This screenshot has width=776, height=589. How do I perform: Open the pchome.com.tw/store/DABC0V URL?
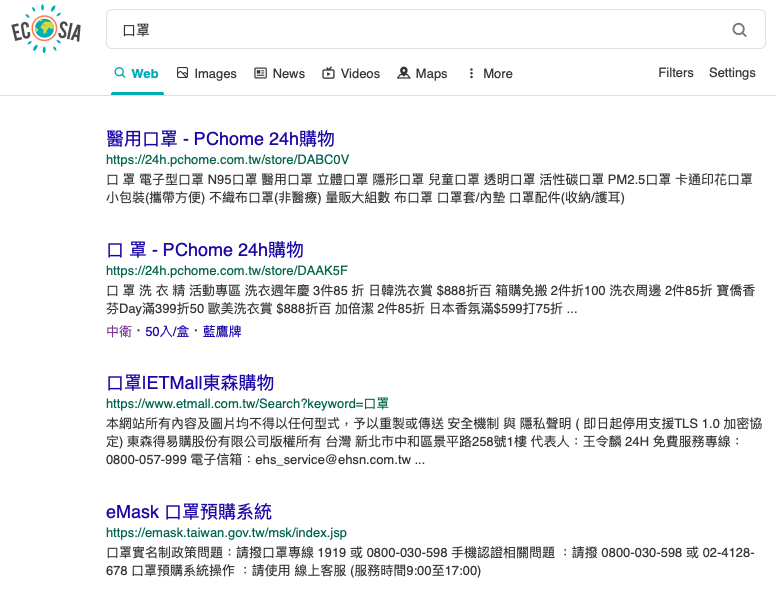click(x=228, y=159)
